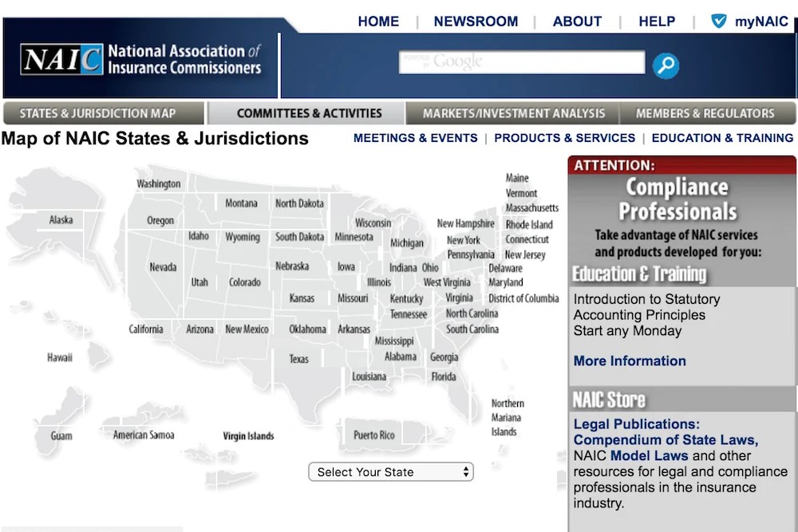Select States & Jurisdiction Map tab
Image resolution: width=798 pixels, height=532 pixels.
coord(104,113)
